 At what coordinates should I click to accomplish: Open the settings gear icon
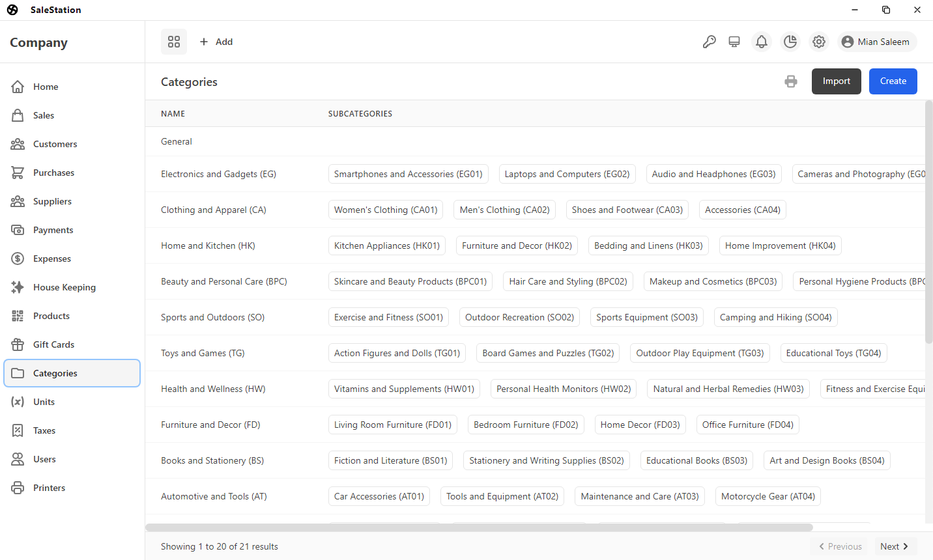pos(819,42)
